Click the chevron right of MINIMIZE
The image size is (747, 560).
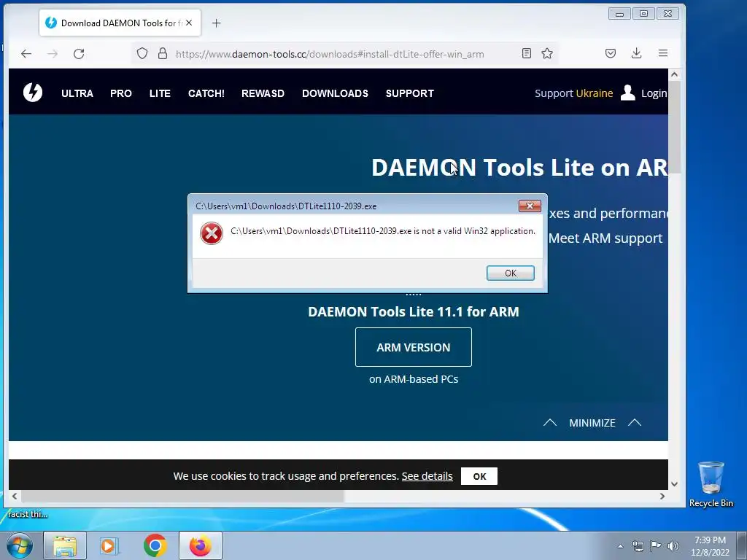tap(635, 422)
